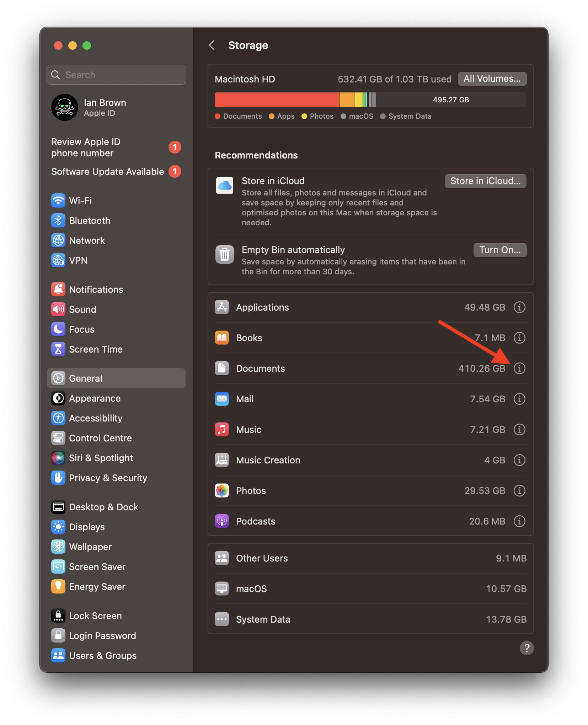Open Appearance settings
This screenshot has width=588, height=725.
pos(116,398)
